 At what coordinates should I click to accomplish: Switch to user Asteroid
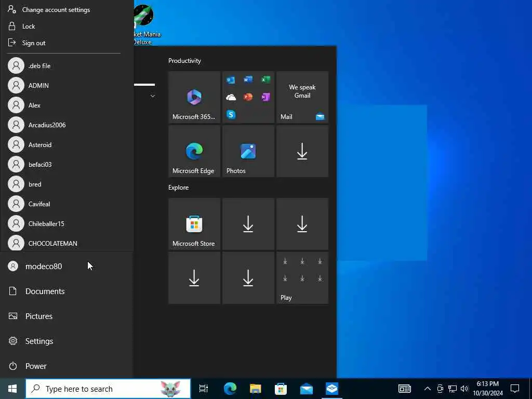pos(67,144)
